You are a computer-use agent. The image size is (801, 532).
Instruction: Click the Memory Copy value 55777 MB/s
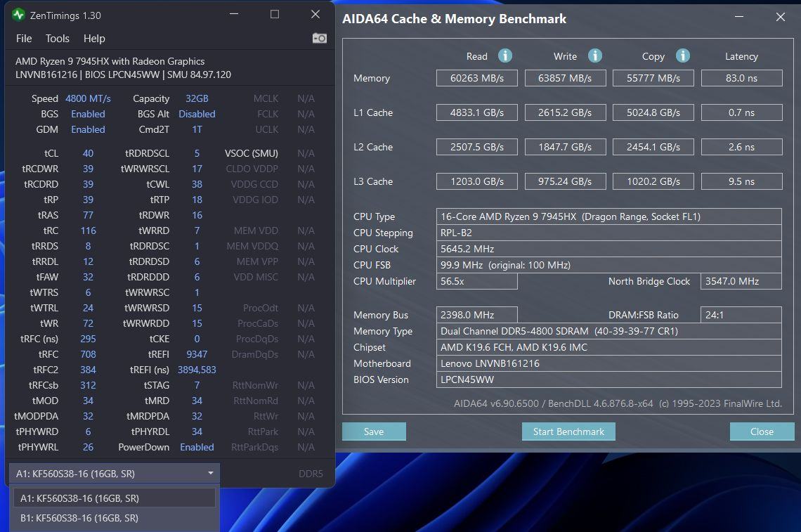point(653,78)
